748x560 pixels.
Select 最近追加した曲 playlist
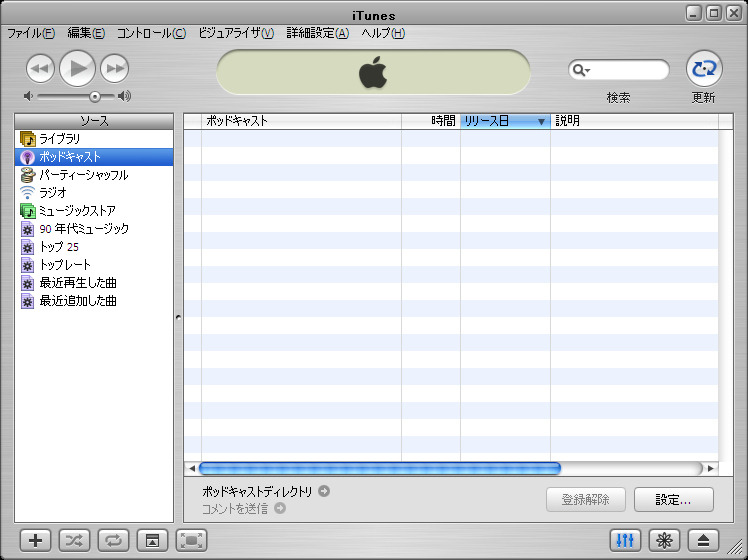click(x=94, y=301)
